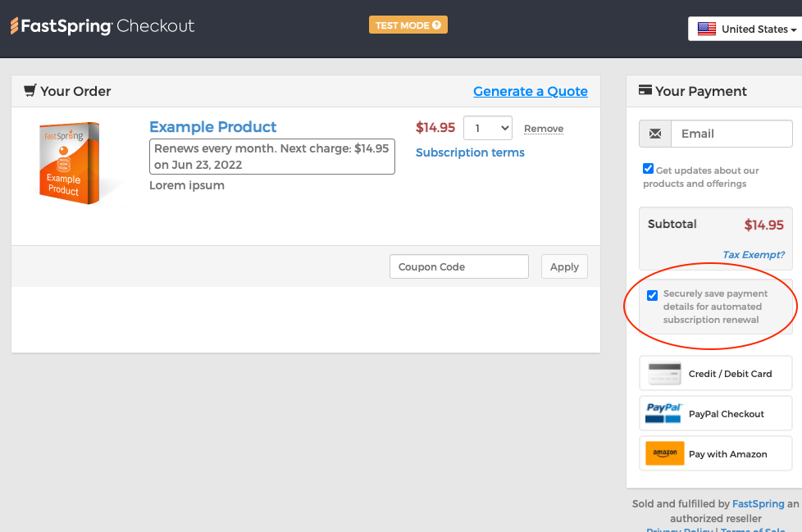
Task: Apply the coupon code
Action: coord(564,266)
